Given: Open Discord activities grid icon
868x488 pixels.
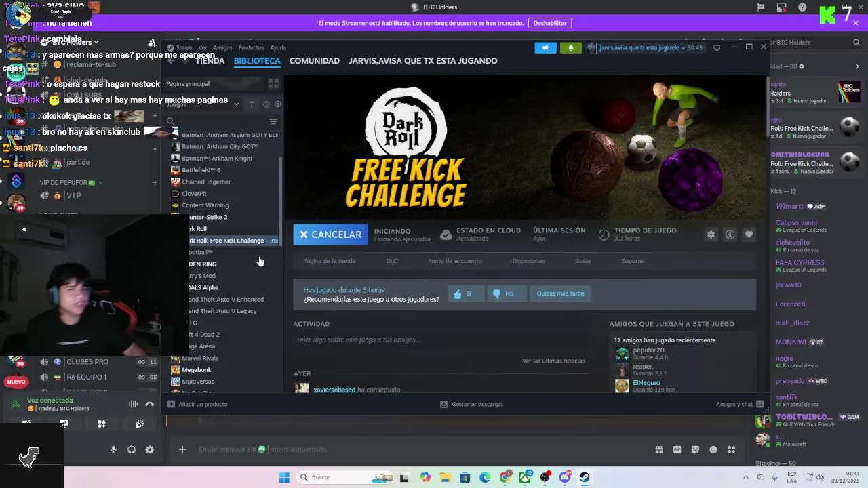Looking at the screenshot, I should 102,424.
